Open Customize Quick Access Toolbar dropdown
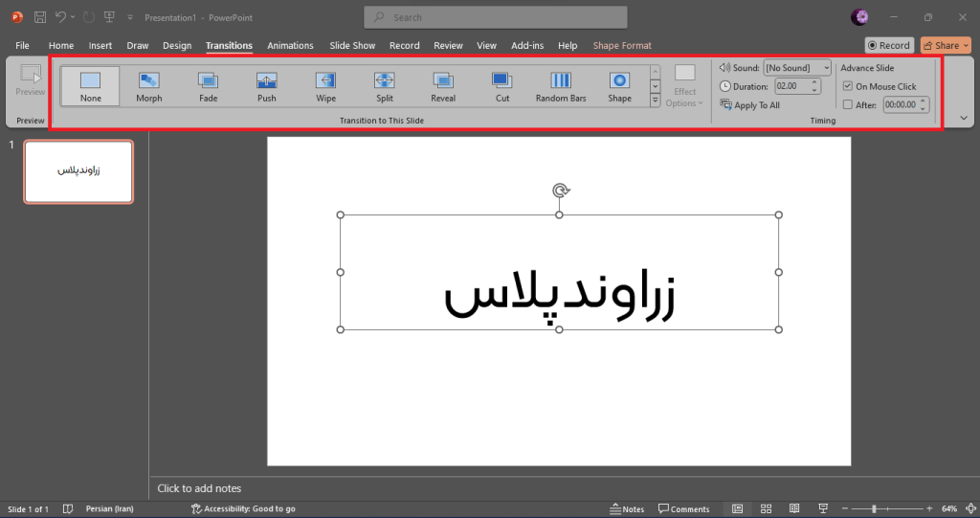The width and height of the screenshot is (980, 518). (130, 17)
